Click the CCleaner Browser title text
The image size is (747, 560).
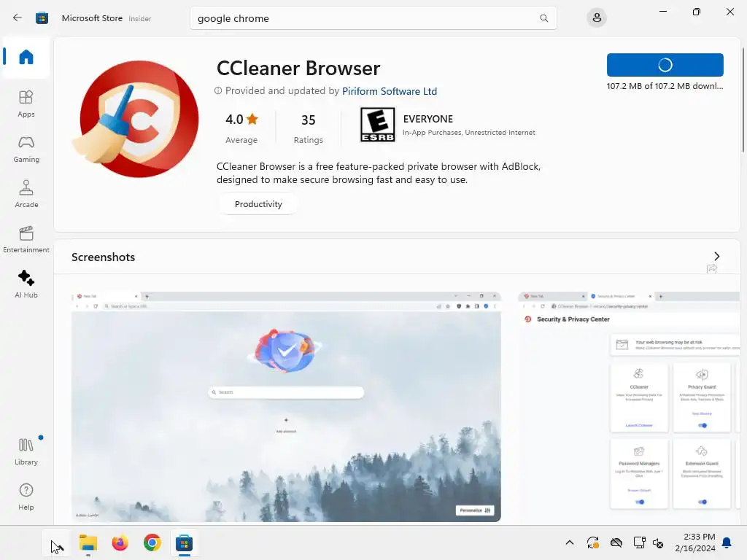(298, 68)
